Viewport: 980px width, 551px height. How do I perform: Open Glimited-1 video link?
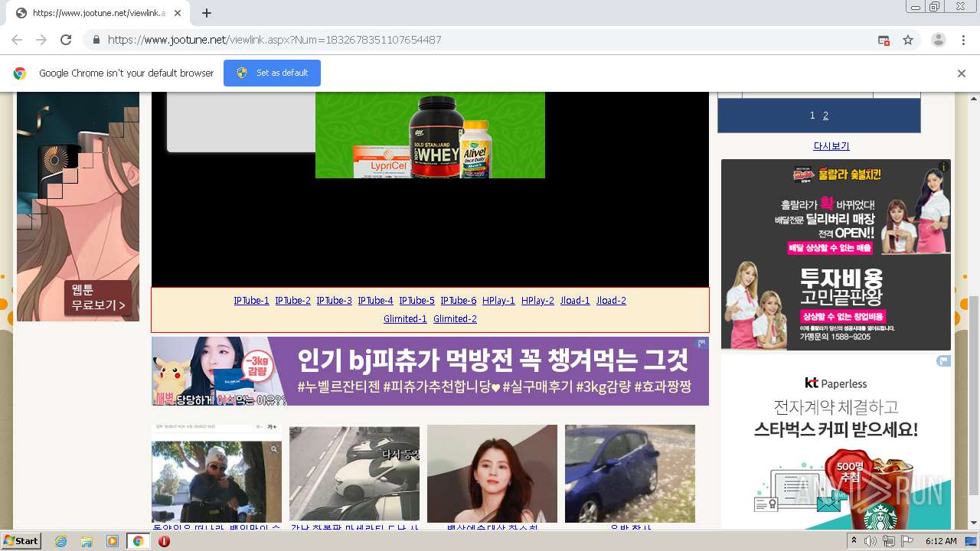(x=405, y=319)
